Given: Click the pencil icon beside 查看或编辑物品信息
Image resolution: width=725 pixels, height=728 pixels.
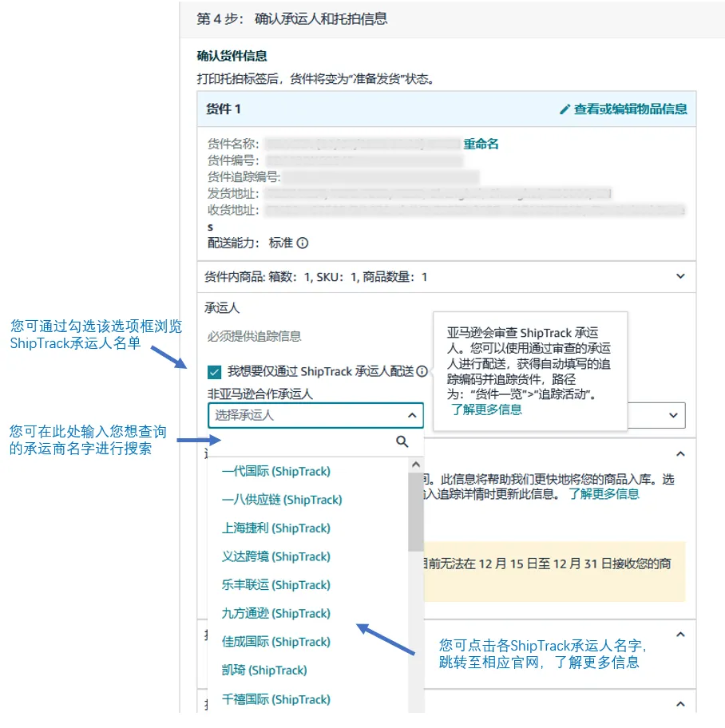Looking at the screenshot, I should point(565,109).
